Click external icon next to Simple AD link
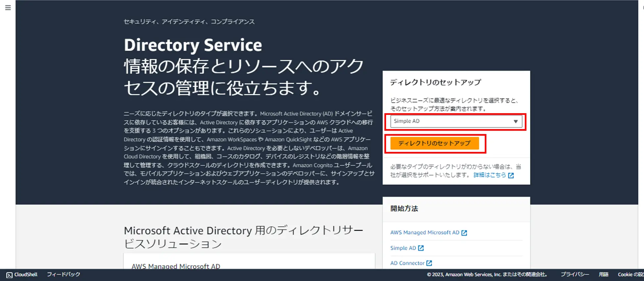Viewport: 644px width, 281px height. point(421,248)
